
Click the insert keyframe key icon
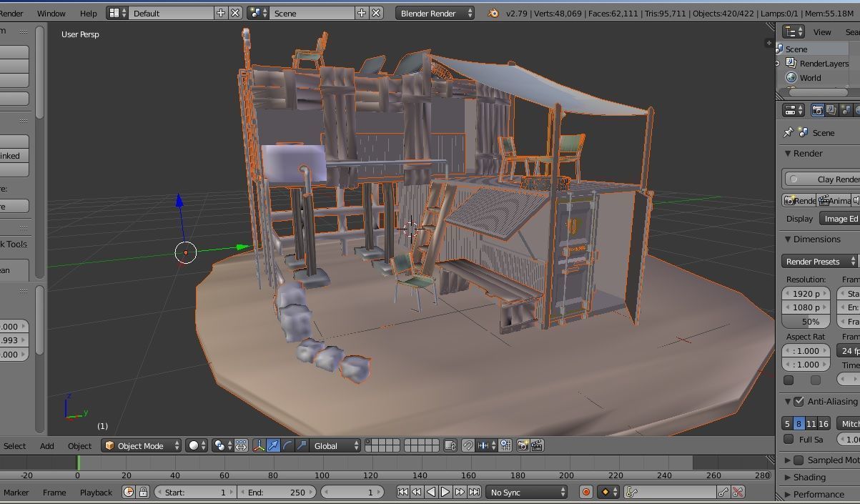pos(723,492)
